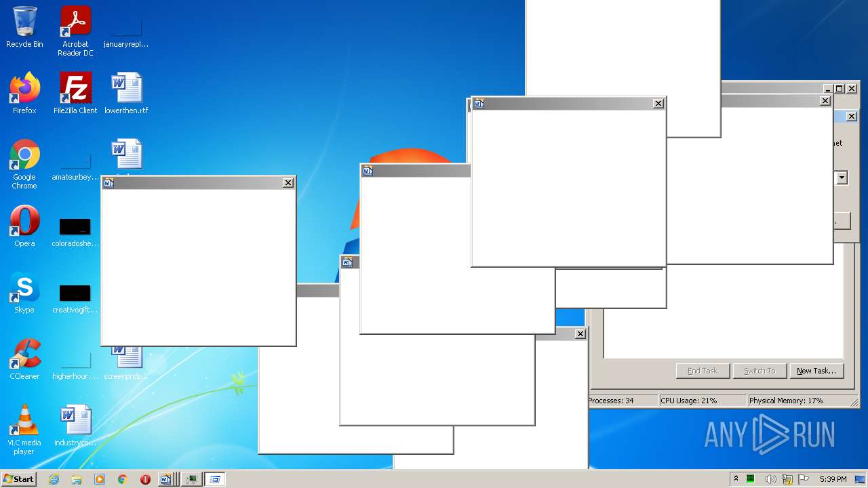Viewport: 868px width, 488px height.
Task: Open Chrome from the taskbar
Action: pyautogui.click(x=123, y=479)
